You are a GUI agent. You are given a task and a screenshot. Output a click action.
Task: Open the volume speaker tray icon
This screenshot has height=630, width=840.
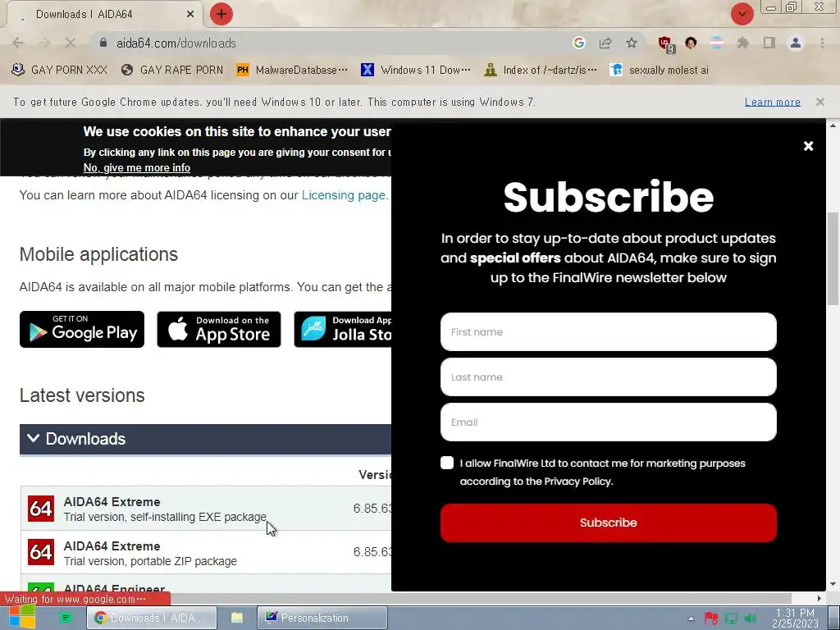[751, 619]
